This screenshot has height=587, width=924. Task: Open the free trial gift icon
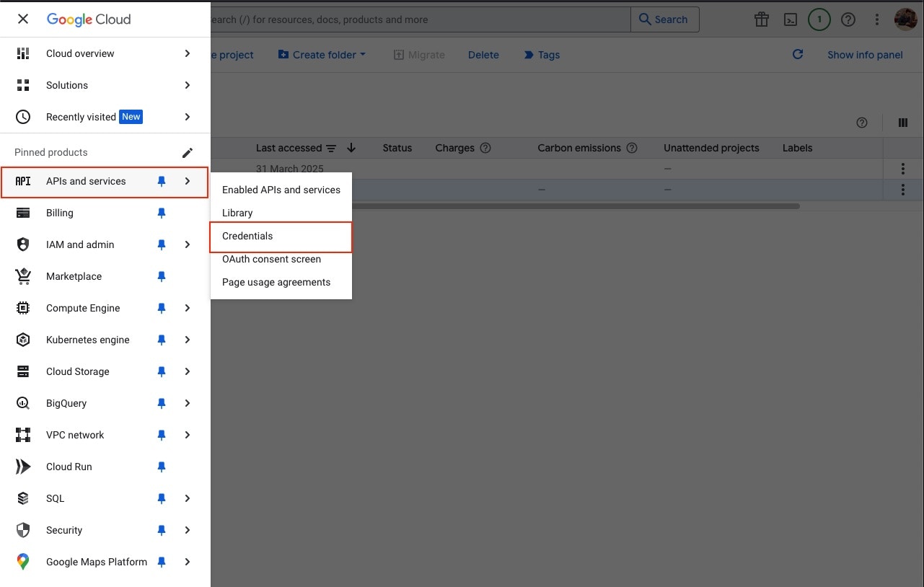pyautogui.click(x=762, y=19)
